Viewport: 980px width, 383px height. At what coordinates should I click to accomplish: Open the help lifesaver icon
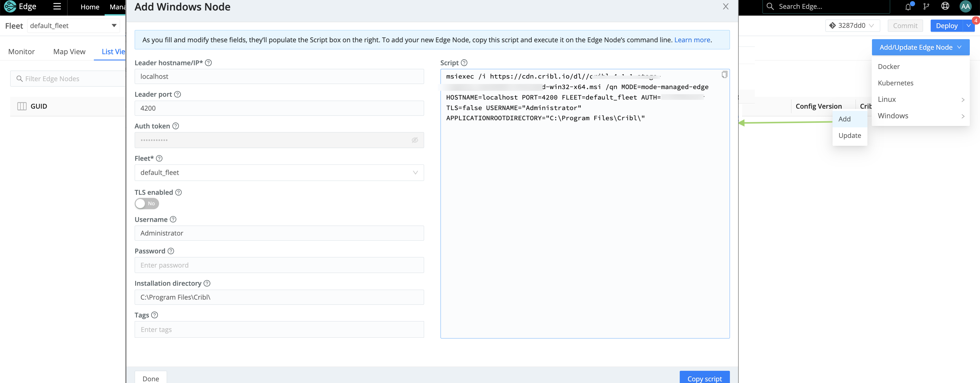tap(945, 7)
